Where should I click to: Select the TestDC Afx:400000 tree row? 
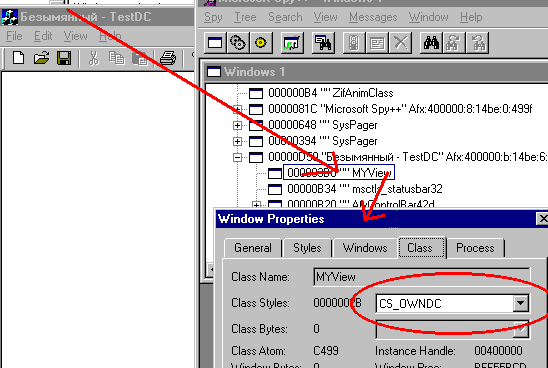pyautogui.click(x=408, y=157)
